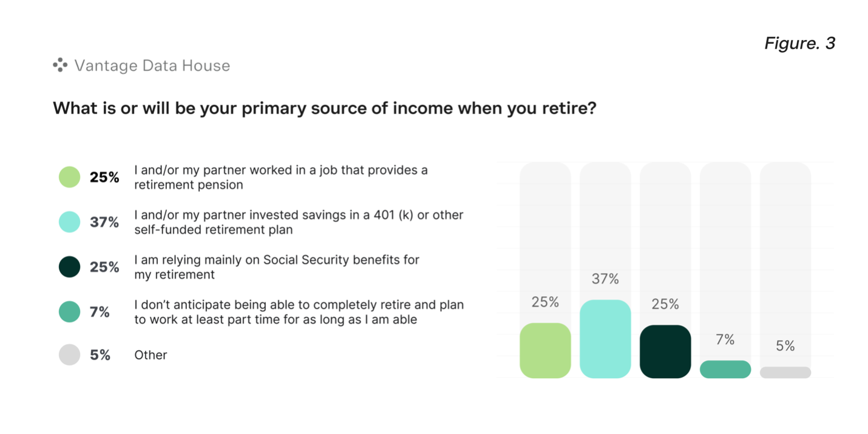Select the teal 7% bar
Screen dimensions: 868x434
725,369
